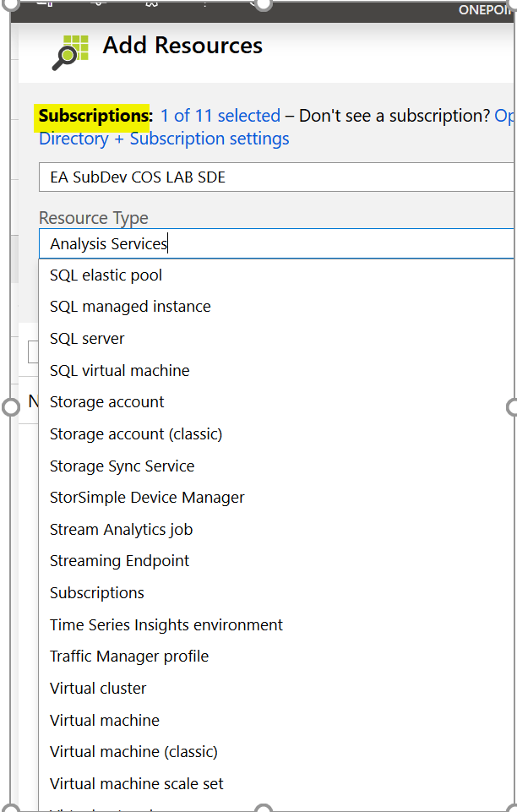Screen dimensions: 517x812
Task: Choose Virtual cluster resource type
Action: point(98,689)
